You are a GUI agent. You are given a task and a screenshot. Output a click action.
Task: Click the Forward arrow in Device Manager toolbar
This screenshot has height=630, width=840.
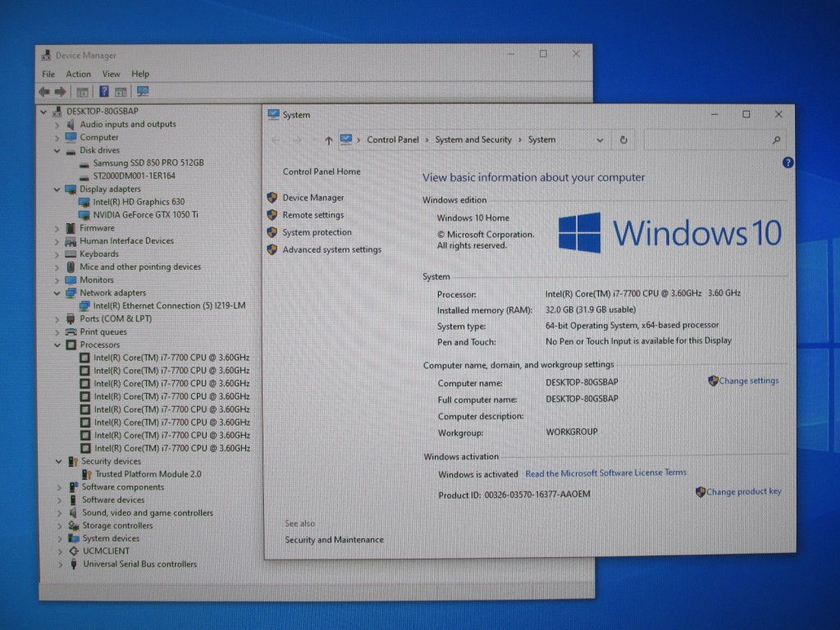(60, 92)
